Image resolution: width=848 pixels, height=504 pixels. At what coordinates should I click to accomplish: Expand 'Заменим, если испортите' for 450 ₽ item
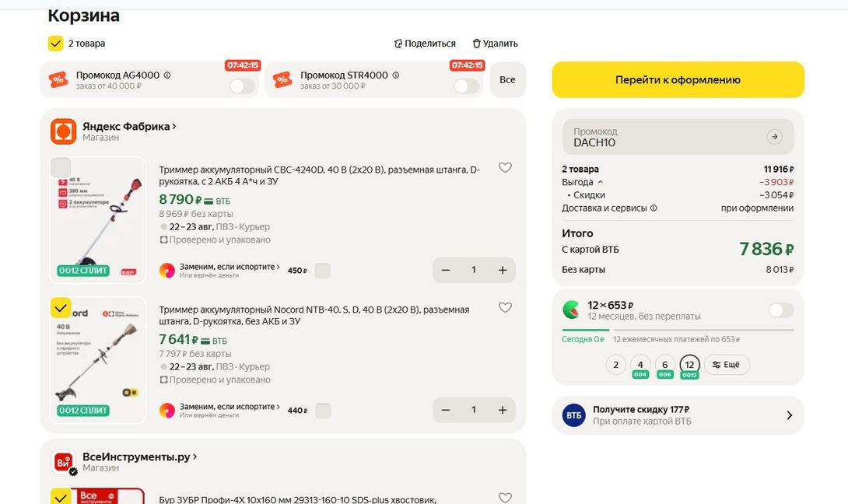230,267
